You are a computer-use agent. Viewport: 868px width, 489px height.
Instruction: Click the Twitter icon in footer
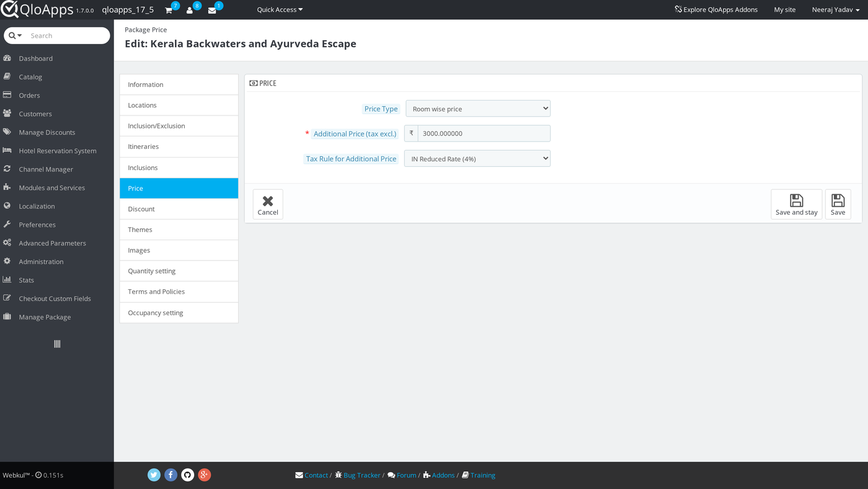(154, 475)
